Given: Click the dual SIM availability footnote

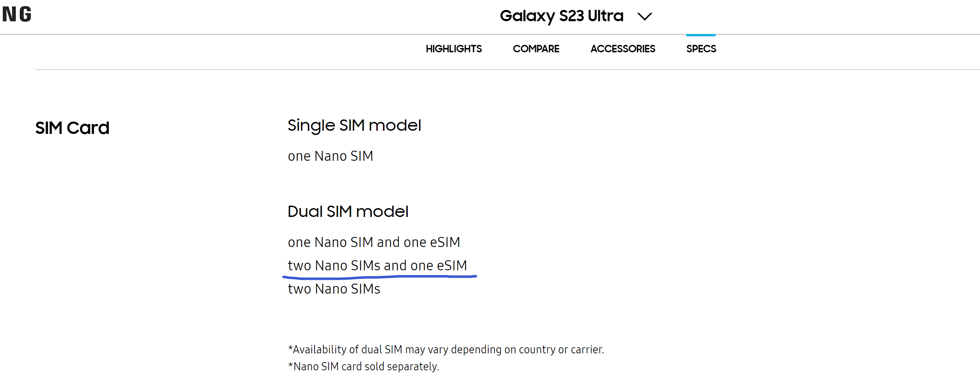Looking at the screenshot, I should pos(446,349).
